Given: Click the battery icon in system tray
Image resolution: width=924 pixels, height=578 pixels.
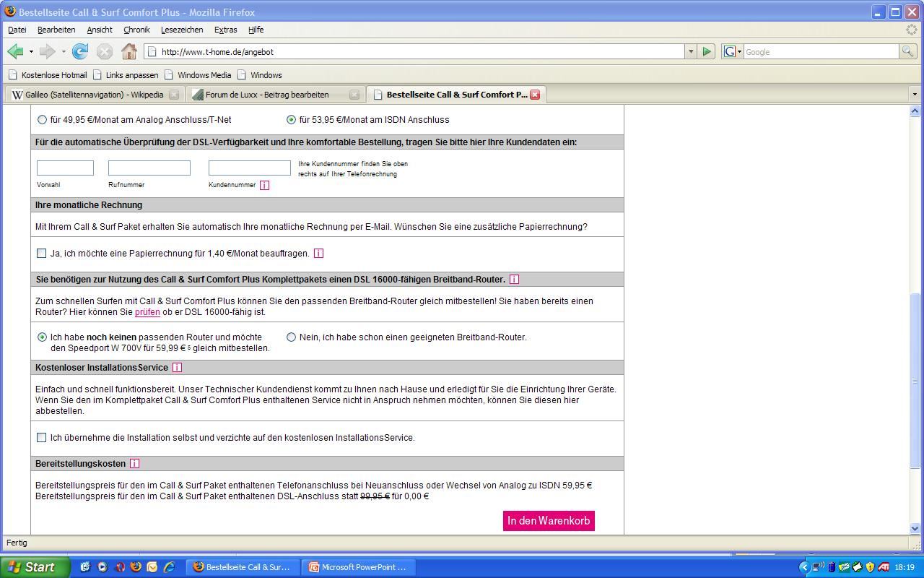Looking at the screenshot, I should [832, 567].
